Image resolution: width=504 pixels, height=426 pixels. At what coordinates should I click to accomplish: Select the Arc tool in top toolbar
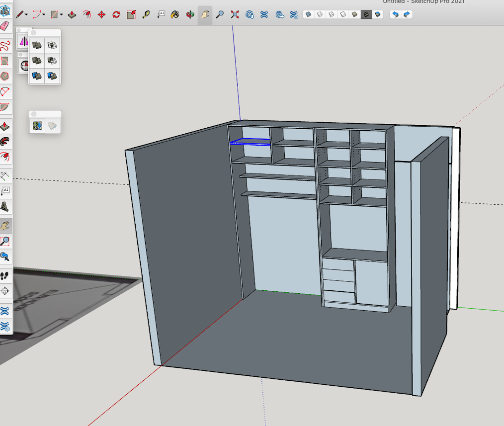pos(37,14)
